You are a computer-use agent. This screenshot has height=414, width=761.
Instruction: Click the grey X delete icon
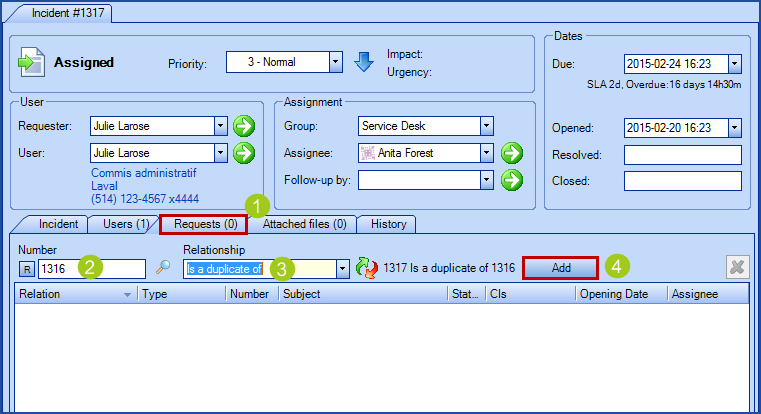point(737,268)
